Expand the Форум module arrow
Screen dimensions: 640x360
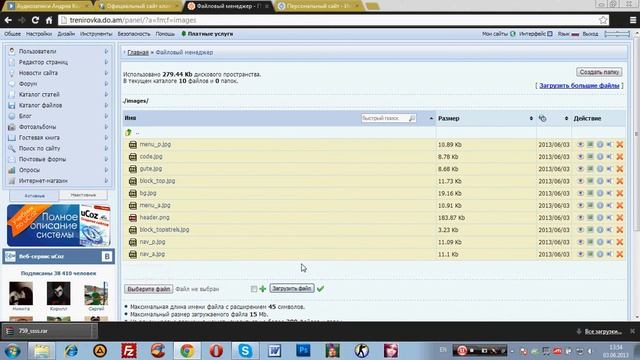tap(106, 84)
